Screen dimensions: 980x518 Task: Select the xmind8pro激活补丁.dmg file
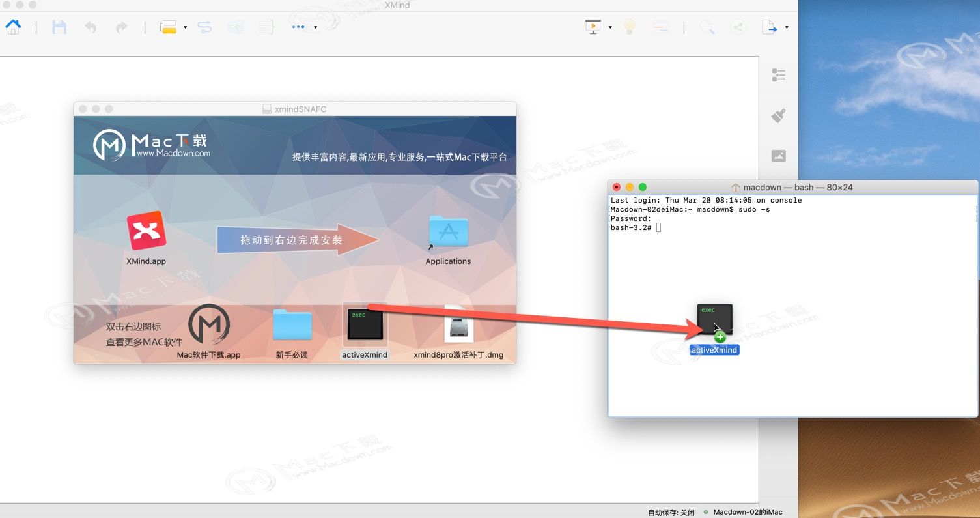coord(458,324)
